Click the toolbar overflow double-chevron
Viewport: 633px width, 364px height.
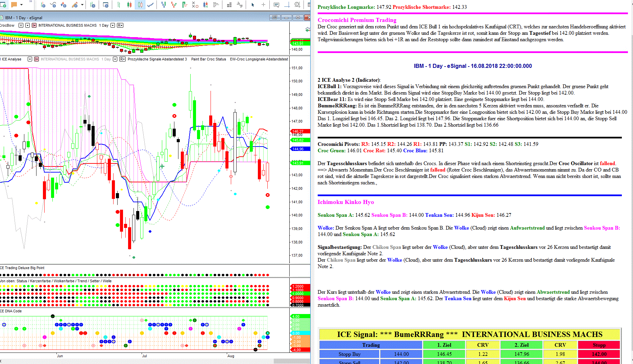[30, 2]
